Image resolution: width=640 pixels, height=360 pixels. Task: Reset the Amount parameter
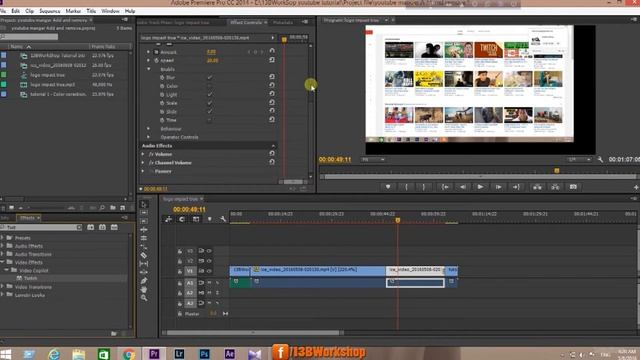[x=272, y=51]
